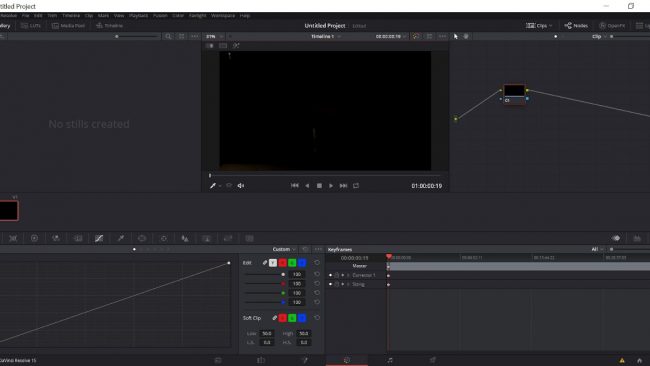Select the Curves palette icon

(99, 238)
